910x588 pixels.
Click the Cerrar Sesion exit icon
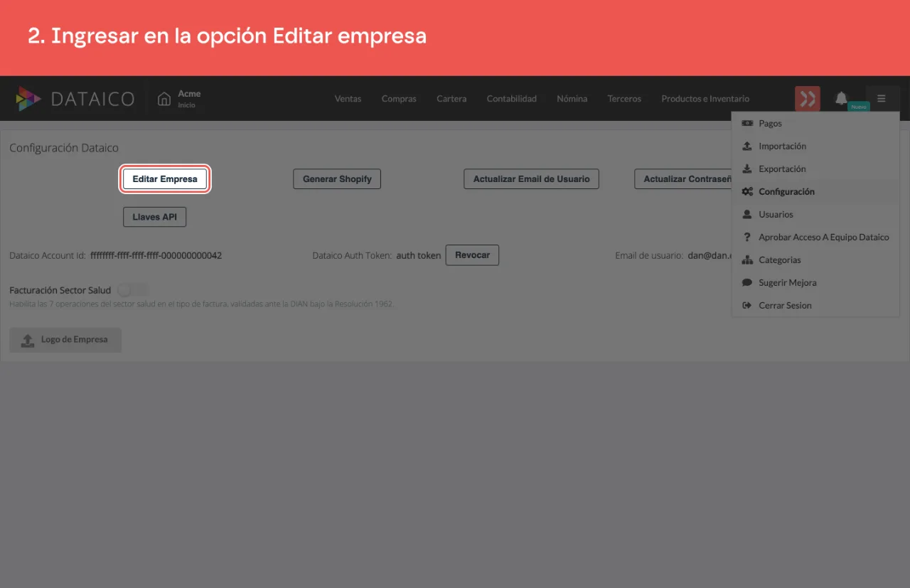[747, 305]
